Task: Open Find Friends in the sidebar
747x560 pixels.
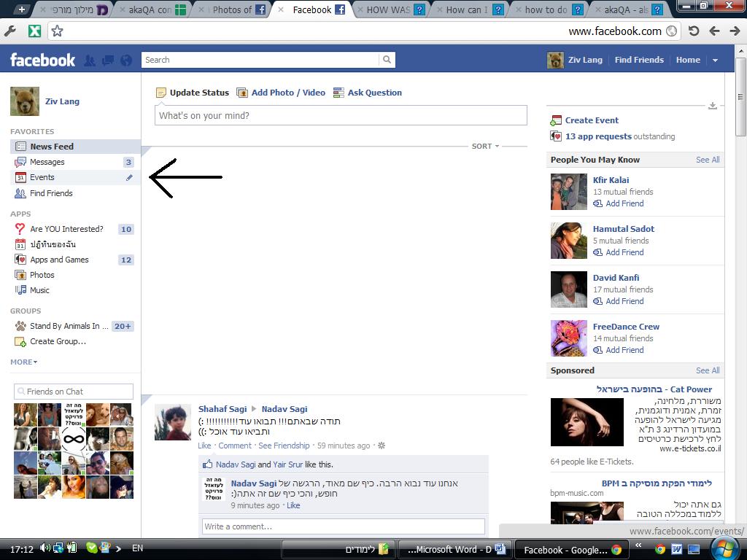Action: click(75, 192)
